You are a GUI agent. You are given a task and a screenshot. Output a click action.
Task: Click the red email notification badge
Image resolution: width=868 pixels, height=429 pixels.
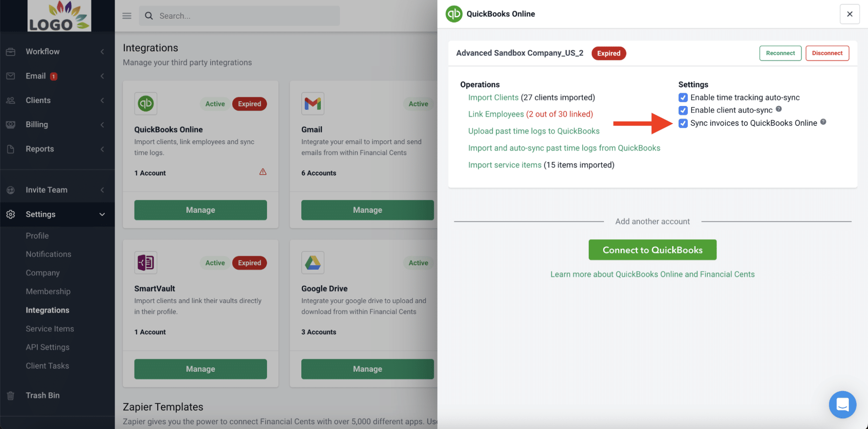[x=53, y=76]
